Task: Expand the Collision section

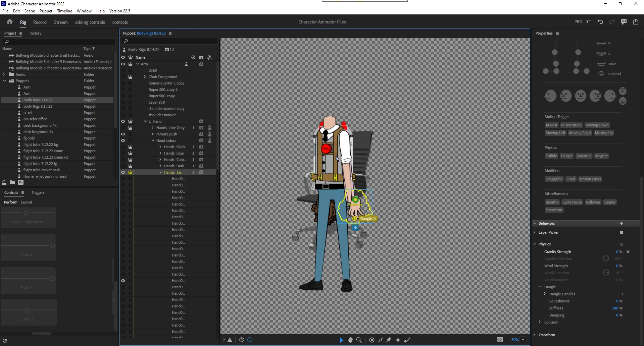Action: pos(540,322)
